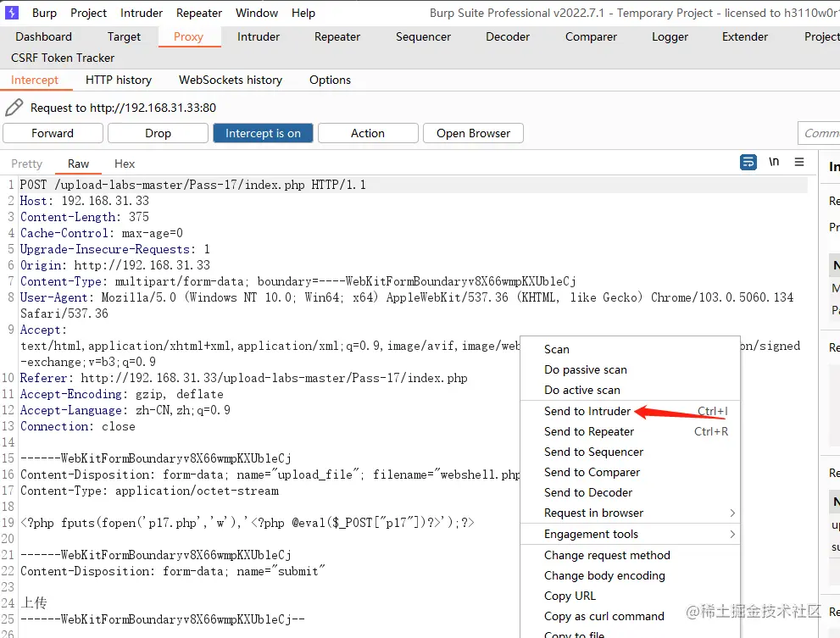The width and height of the screenshot is (840, 638).
Task: Switch to the Hex view tab
Action: pyautogui.click(x=125, y=164)
